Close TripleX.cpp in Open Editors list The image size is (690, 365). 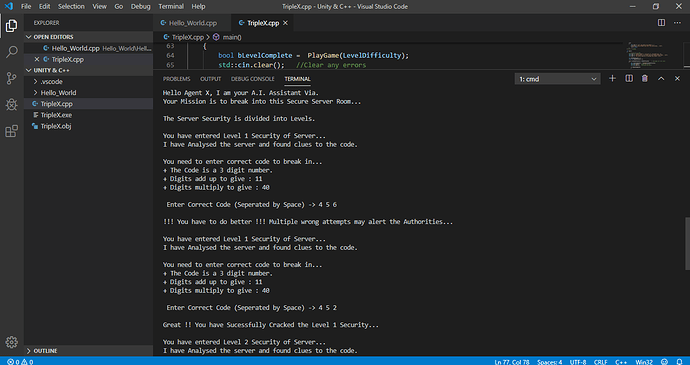(x=37, y=59)
